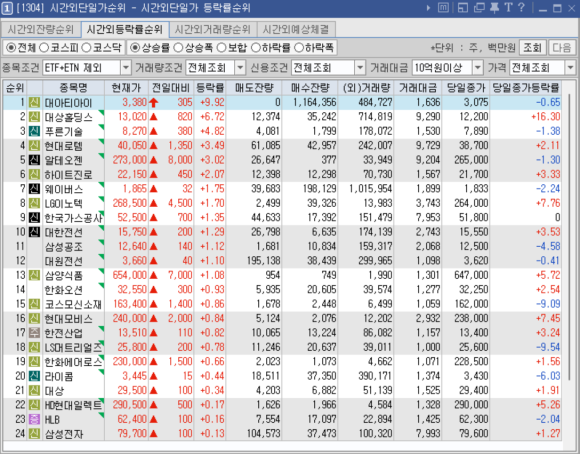Select stock name HD현대일렉트

point(73,405)
